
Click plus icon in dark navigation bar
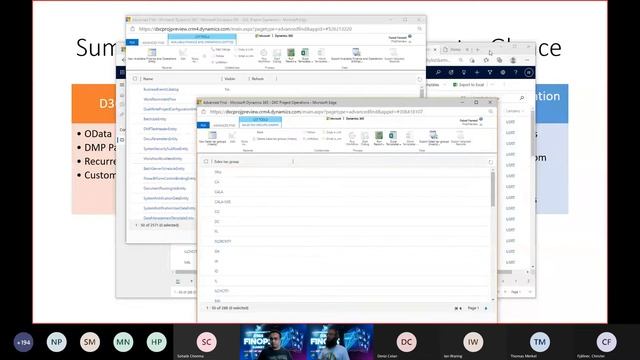click(477, 72)
